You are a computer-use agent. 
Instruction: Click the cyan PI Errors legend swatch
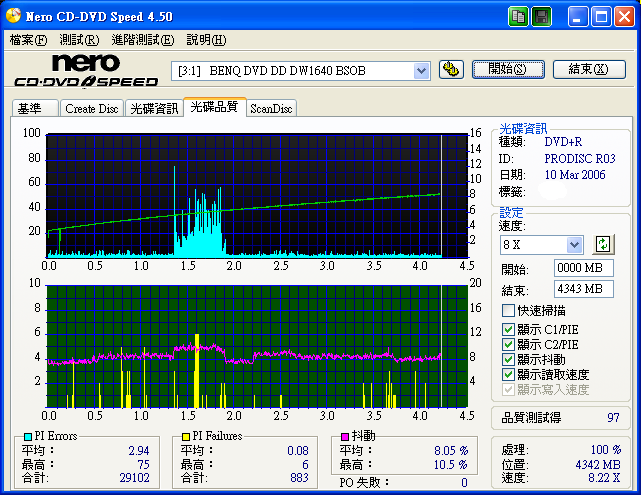[x=27, y=437]
